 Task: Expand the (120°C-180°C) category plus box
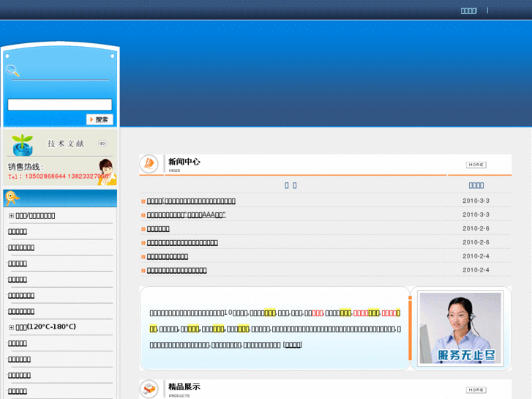tap(11, 327)
